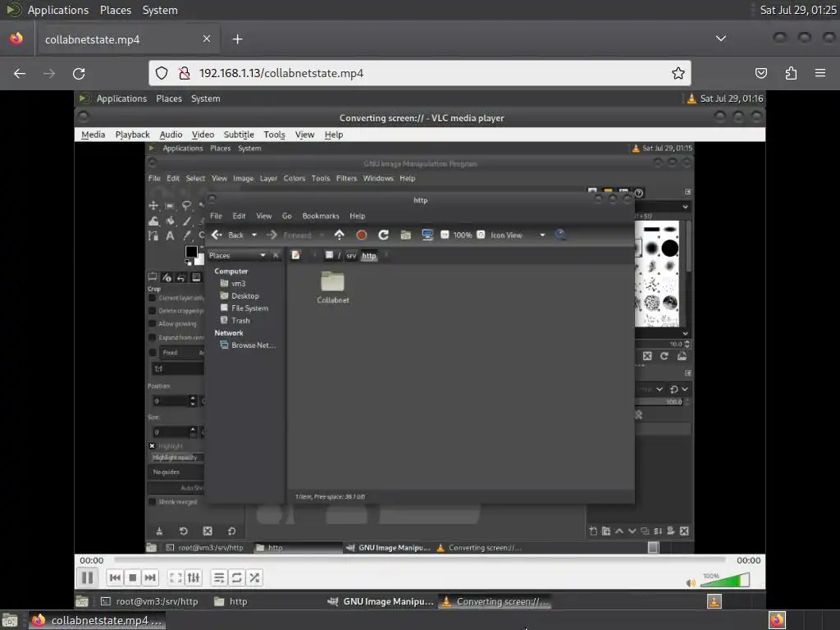This screenshot has width=840, height=630.
Task: Toggle VLC loop mode
Action: coord(237,577)
